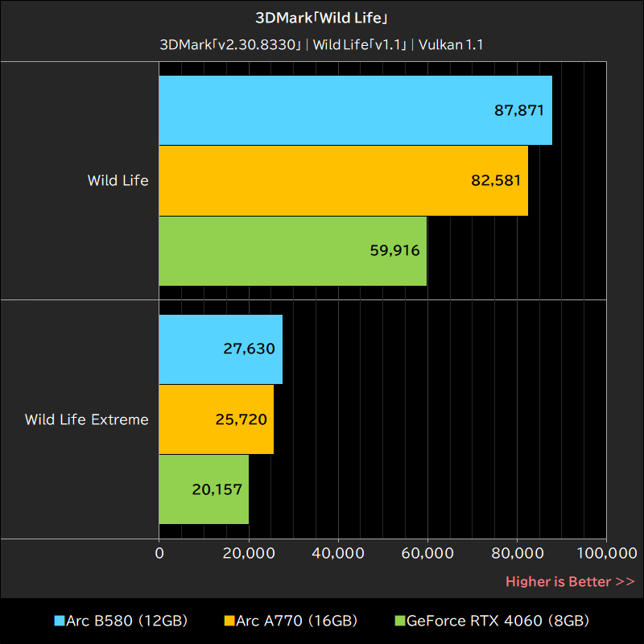
Task: Click the blue Arc B580 legend swatch
Action: coord(60,621)
